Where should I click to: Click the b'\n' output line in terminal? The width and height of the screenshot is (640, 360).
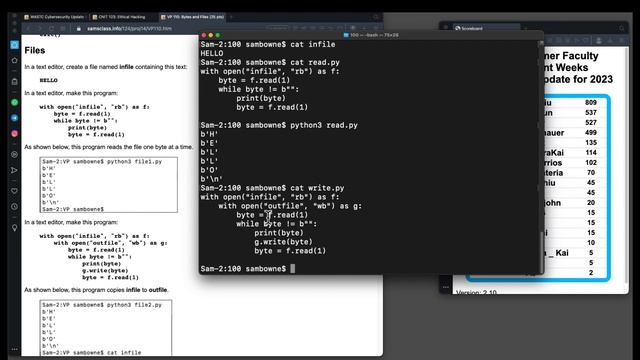pos(211,179)
